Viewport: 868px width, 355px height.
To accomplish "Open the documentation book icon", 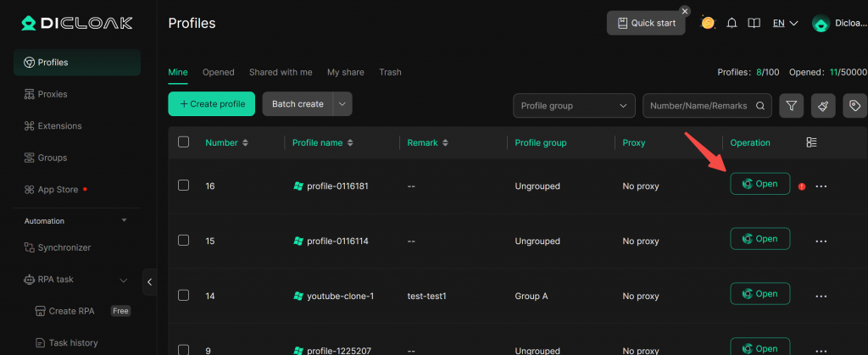I will coord(754,23).
